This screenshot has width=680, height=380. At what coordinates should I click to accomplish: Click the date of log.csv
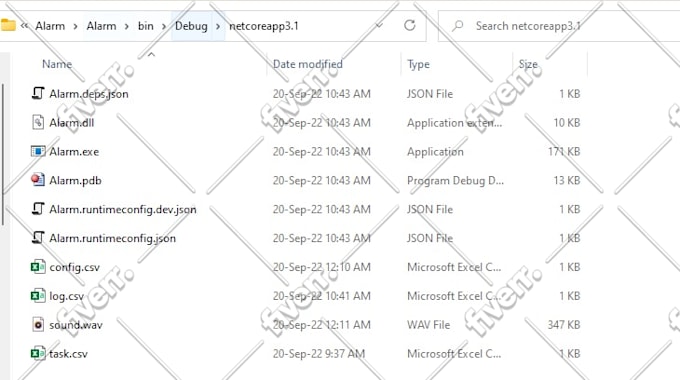[322, 296]
